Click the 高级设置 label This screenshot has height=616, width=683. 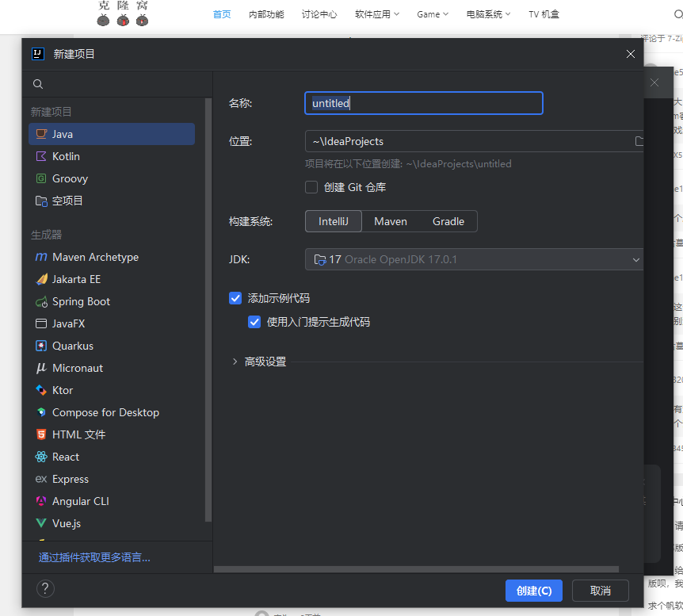coord(265,362)
